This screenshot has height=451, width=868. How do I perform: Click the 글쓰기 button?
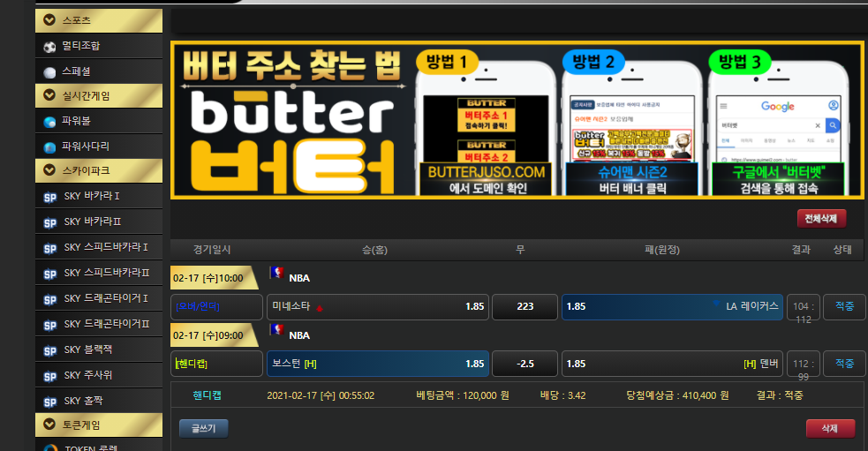tap(203, 429)
